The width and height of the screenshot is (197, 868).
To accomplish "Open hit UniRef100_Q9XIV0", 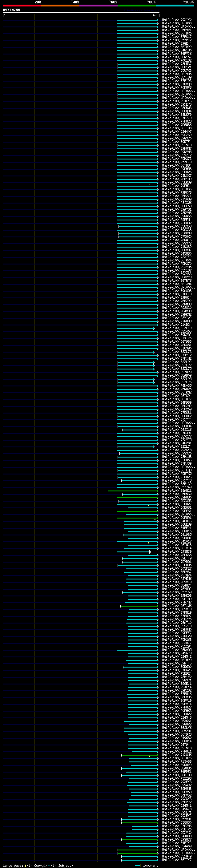I will click(177, 20).
